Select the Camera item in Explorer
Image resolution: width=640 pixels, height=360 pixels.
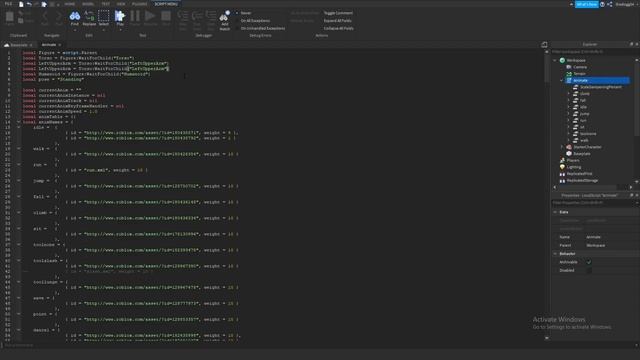(x=579, y=67)
